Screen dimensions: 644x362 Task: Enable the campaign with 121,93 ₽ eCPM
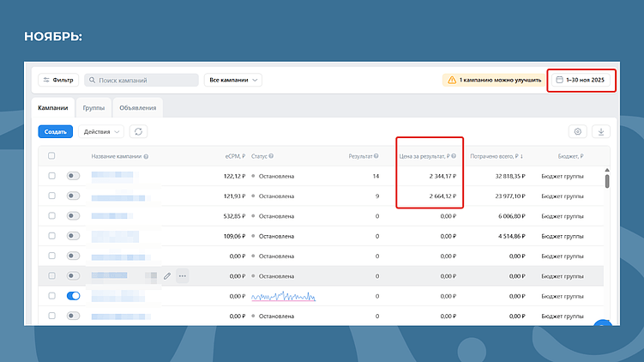point(73,196)
